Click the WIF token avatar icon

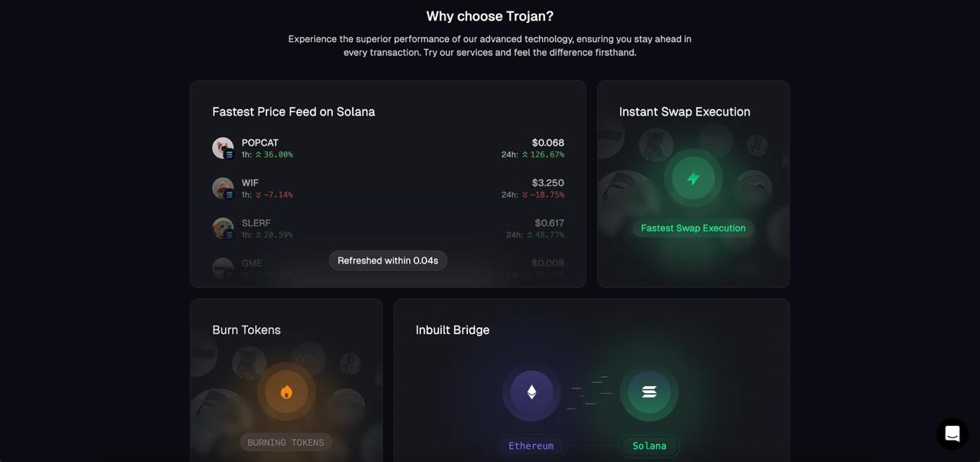(223, 188)
